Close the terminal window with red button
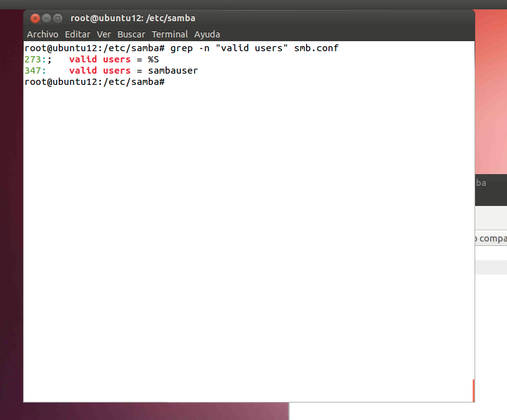507x420 pixels. pyautogui.click(x=35, y=18)
